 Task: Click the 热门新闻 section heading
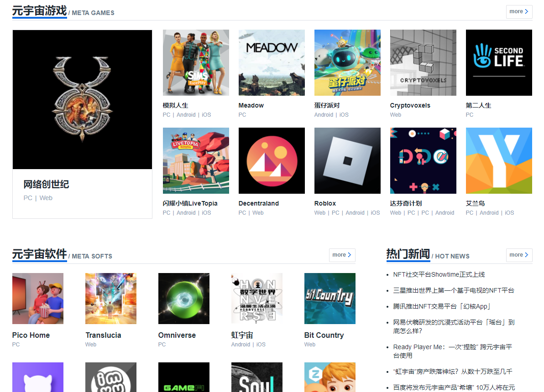pyautogui.click(x=408, y=254)
